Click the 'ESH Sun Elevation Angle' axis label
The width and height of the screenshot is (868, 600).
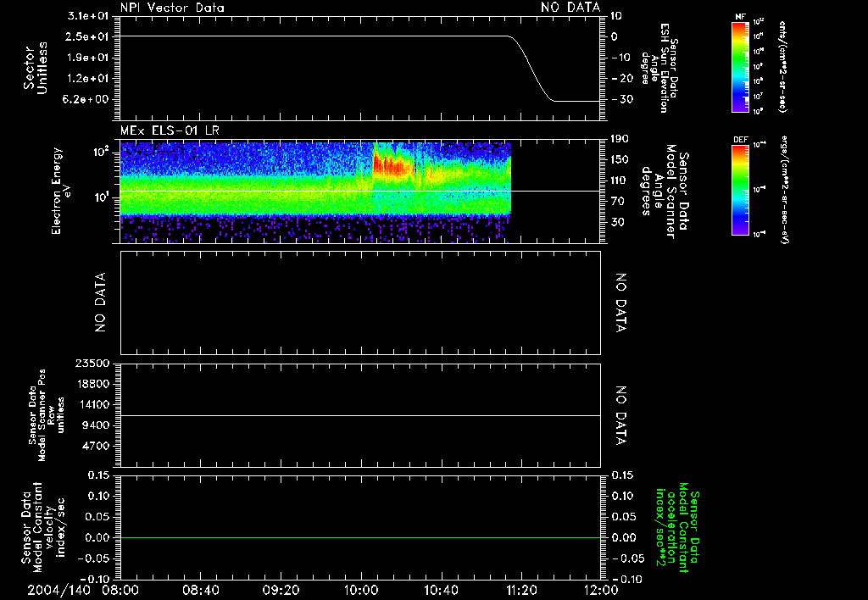point(659,68)
